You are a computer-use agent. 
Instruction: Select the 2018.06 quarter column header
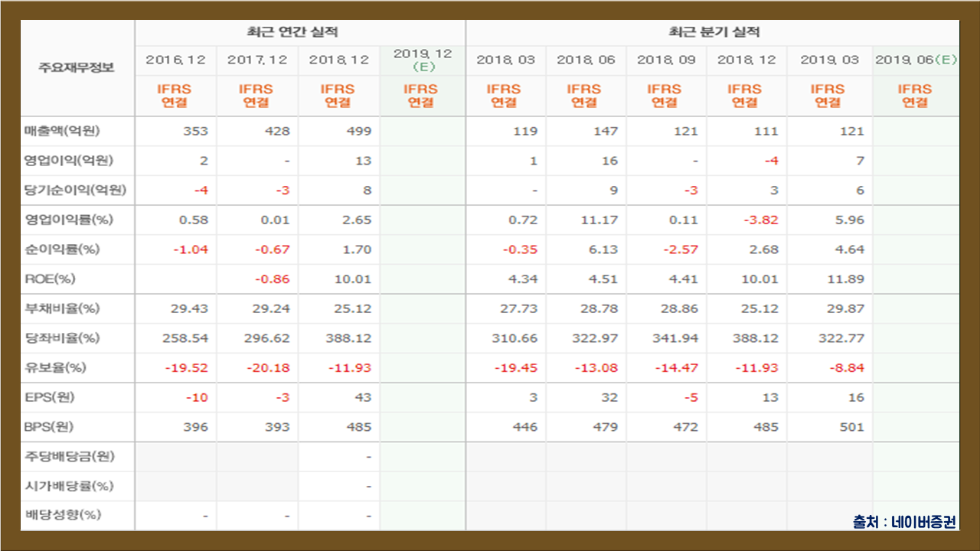click(x=586, y=60)
